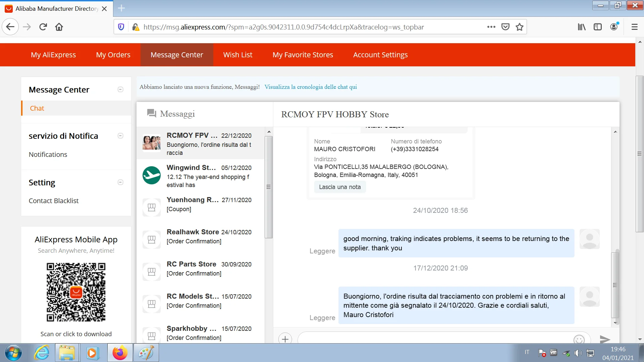Collapse the Setting sidebar section
Image resolution: width=644 pixels, height=362 pixels.
(120, 182)
